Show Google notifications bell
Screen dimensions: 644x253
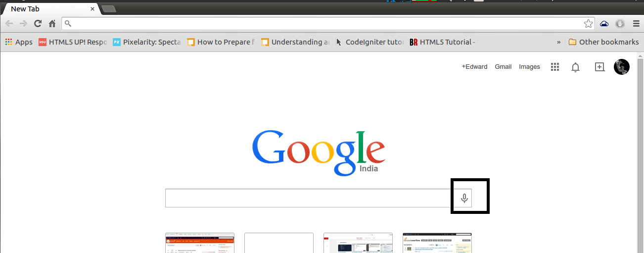[x=575, y=67]
